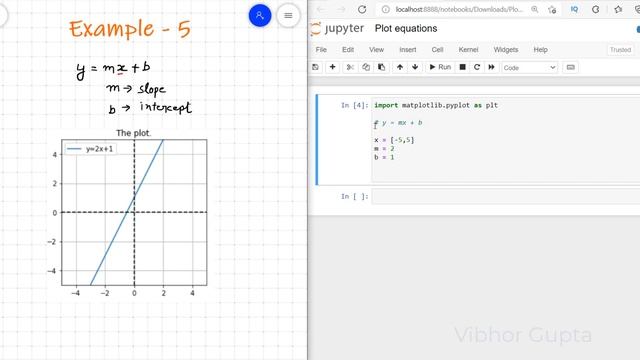Open the command palette keyboard icon

[571, 67]
